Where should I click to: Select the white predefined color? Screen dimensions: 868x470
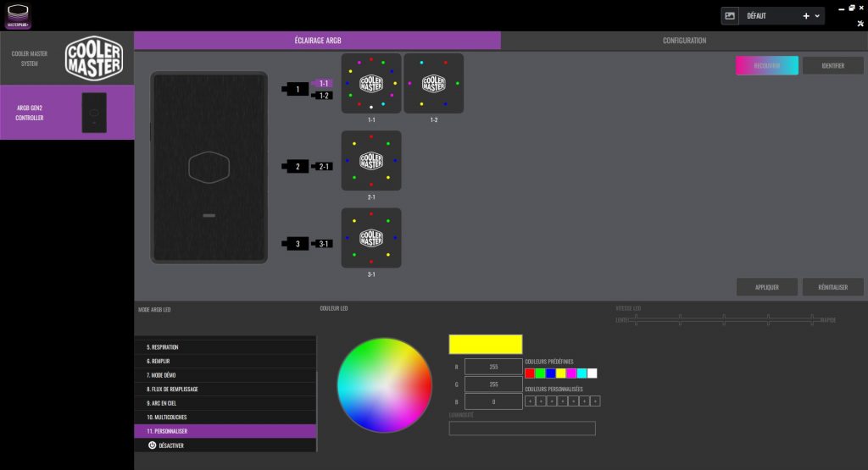[x=593, y=373]
